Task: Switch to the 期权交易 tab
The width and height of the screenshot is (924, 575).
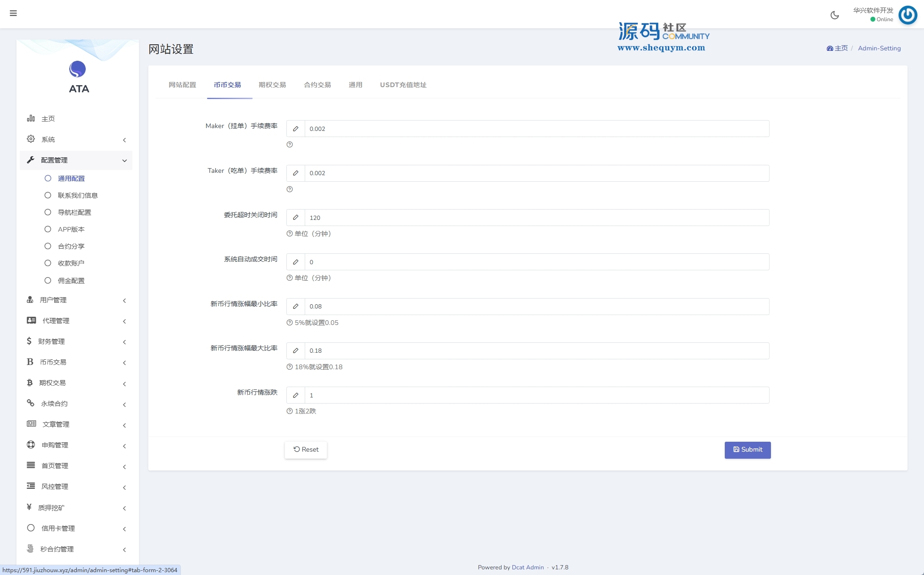Action: click(x=272, y=85)
